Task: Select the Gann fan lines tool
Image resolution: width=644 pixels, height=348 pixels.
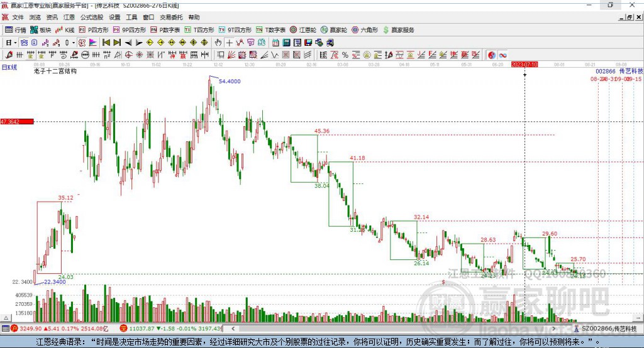Action: (231, 55)
